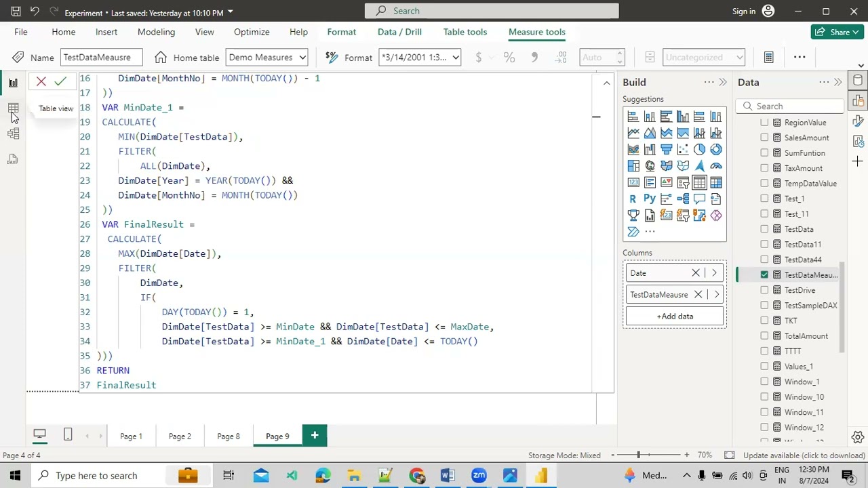Open DAX query view in sidebar
This screenshot has height=488, width=868.
13,159
